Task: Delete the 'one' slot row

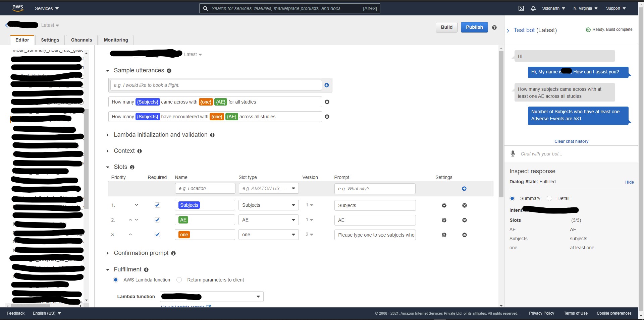Action: pos(464,235)
